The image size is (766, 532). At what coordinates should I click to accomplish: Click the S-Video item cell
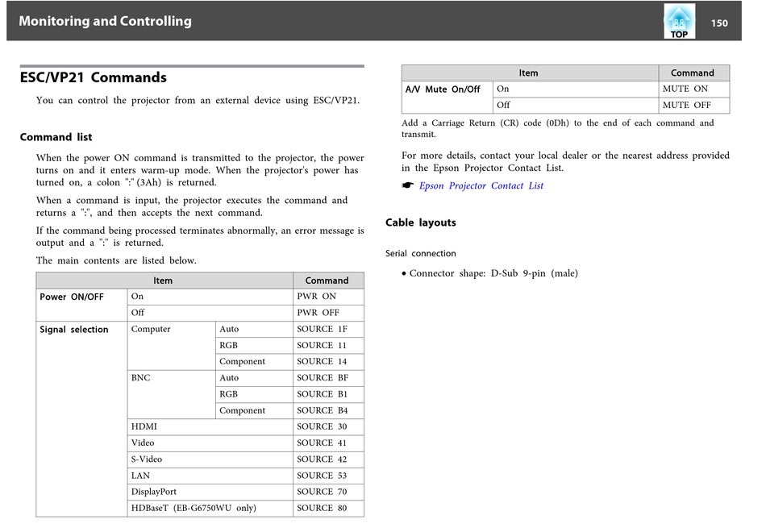pos(210,459)
